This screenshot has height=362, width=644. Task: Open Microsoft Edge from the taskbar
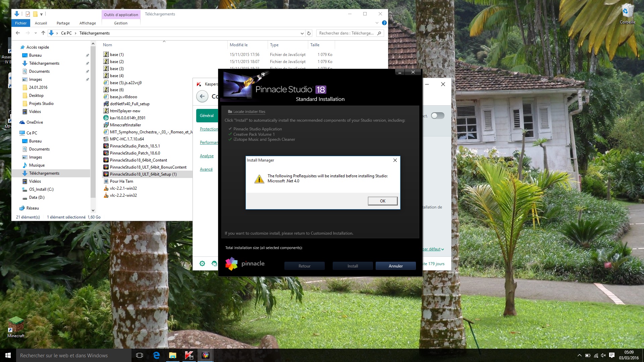point(156,355)
